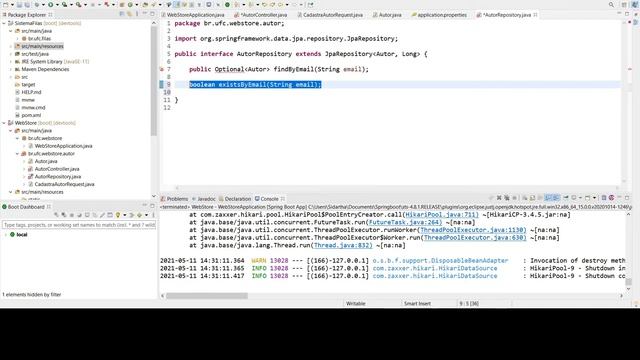Screen dimensions: 640x360
Task: Toggle Scroll Lock in Console toolbar
Action: pos(532,198)
